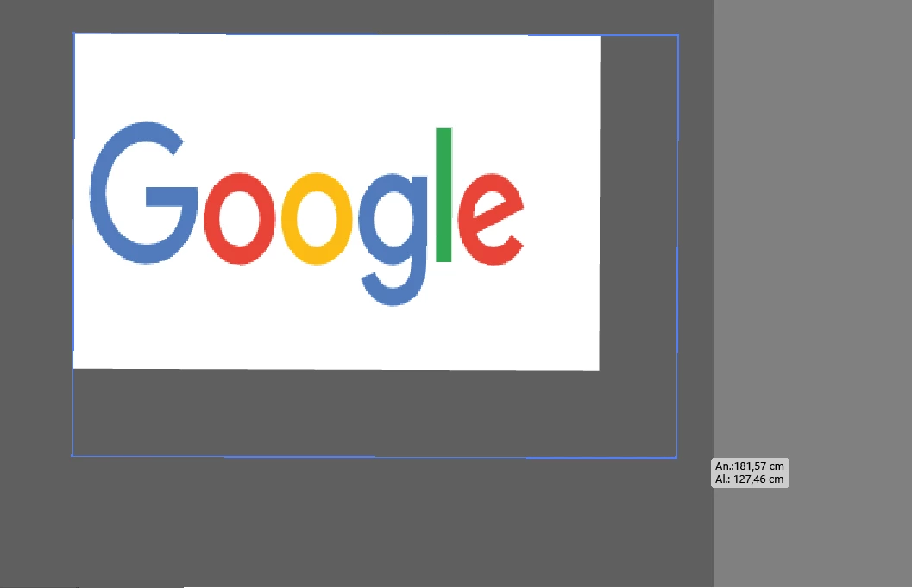Click the dimension tooltip reading An.:181,57 cm
Screen dimensions: 912x588
pos(750,472)
